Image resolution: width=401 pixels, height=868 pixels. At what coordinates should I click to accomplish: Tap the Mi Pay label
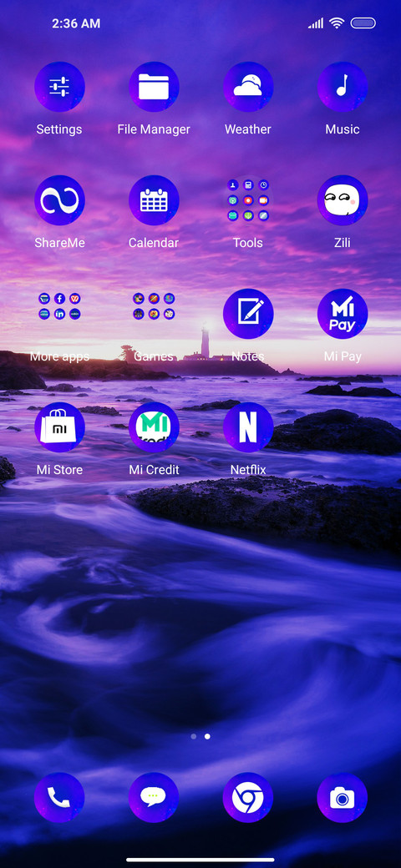[343, 356]
